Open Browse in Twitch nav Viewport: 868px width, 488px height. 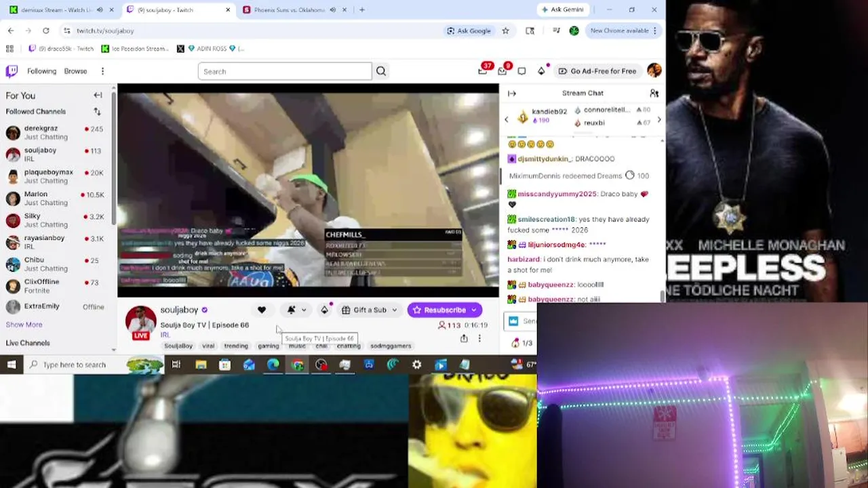[75, 71]
